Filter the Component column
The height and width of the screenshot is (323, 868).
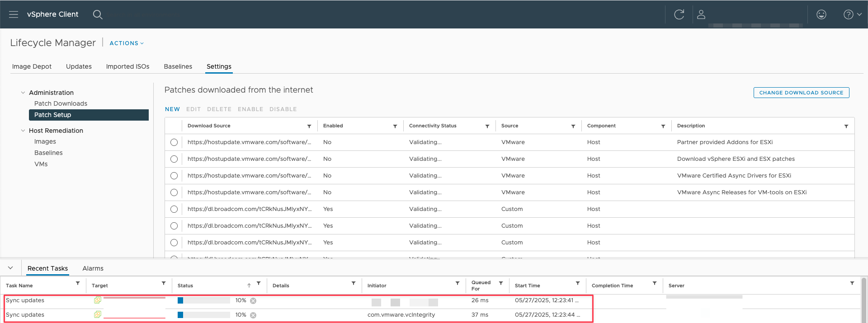tap(663, 126)
